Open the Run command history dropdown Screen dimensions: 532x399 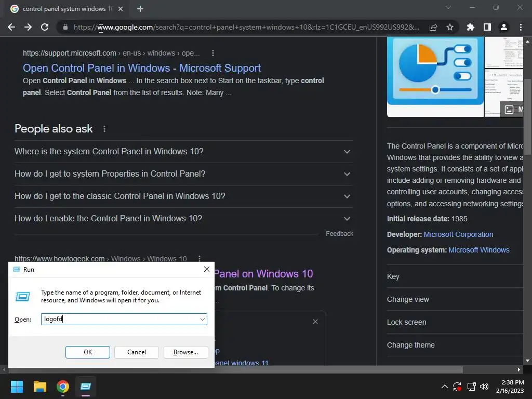(203, 319)
